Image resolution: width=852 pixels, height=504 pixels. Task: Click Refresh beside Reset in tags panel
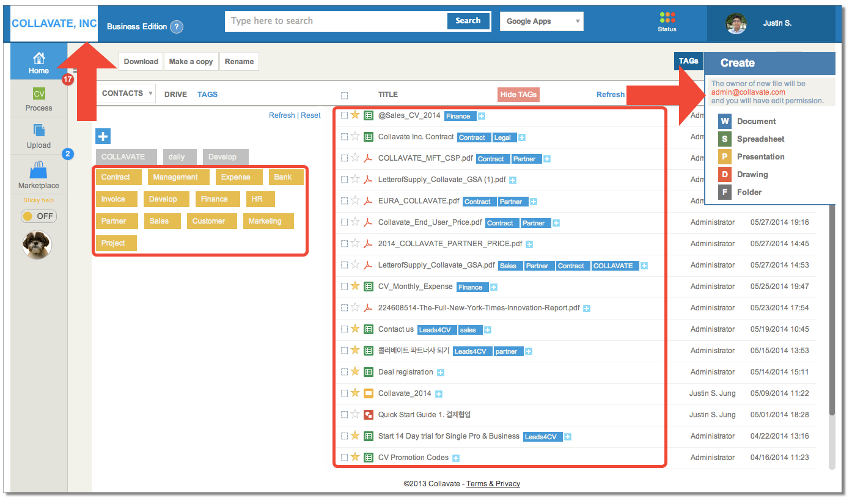coord(282,115)
